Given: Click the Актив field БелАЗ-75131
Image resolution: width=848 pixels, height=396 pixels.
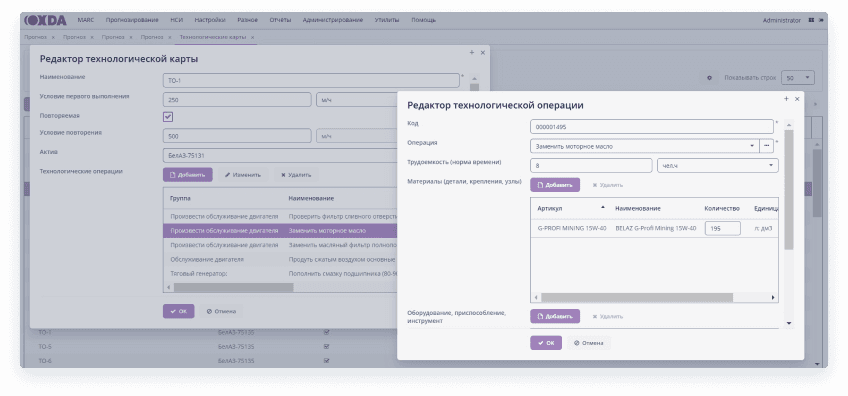Looking at the screenshot, I should pyautogui.click(x=280, y=155).
